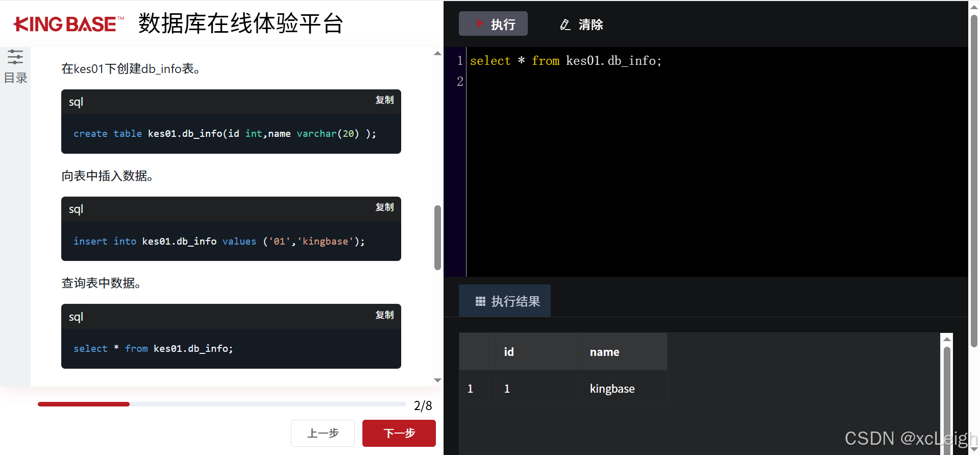Viewport: 980px width, 455px height.
Task: Click the insert into code block text
Action: point(219,241)
